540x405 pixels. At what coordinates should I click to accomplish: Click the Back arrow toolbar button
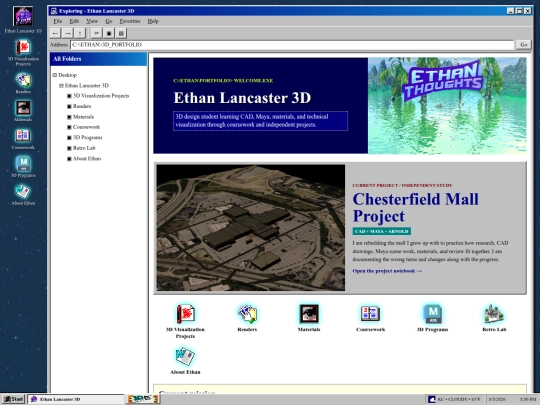pos(55,33)
